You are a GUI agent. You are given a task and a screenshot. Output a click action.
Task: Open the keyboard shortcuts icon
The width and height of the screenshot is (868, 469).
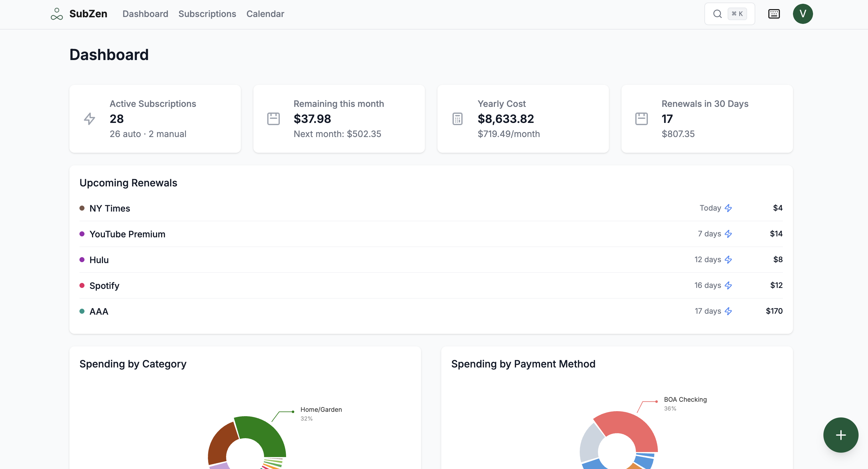(774, 14)
